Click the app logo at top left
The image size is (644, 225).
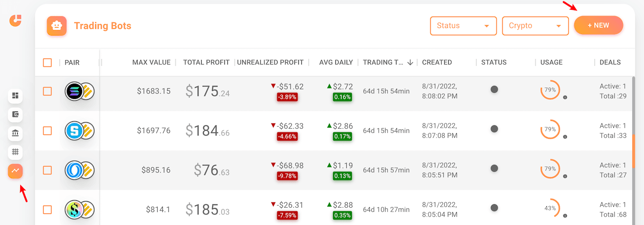pyautogui.click(x=15, y=20)
